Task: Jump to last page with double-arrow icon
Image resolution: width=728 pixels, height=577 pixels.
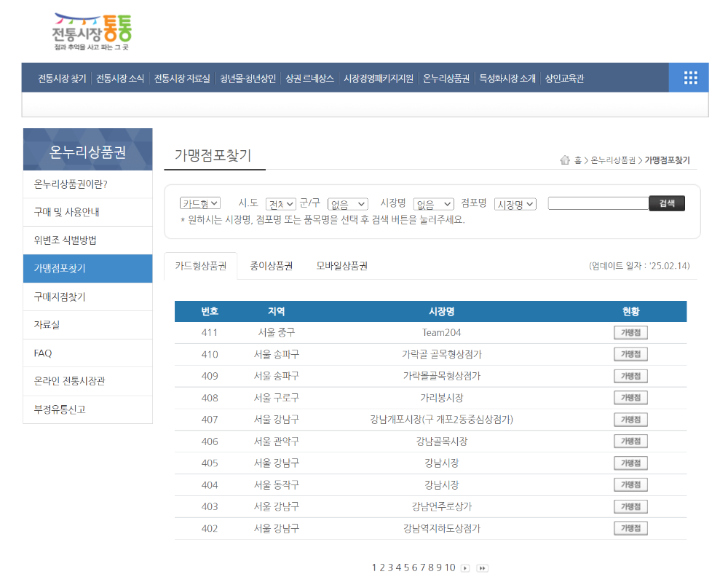Action: (x=483, y=568)
